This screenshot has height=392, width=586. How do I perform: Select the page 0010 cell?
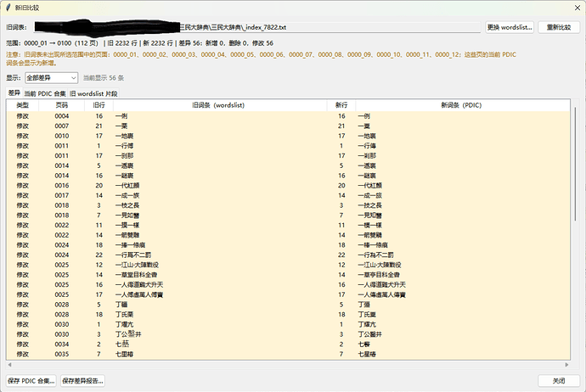(62, 136)
